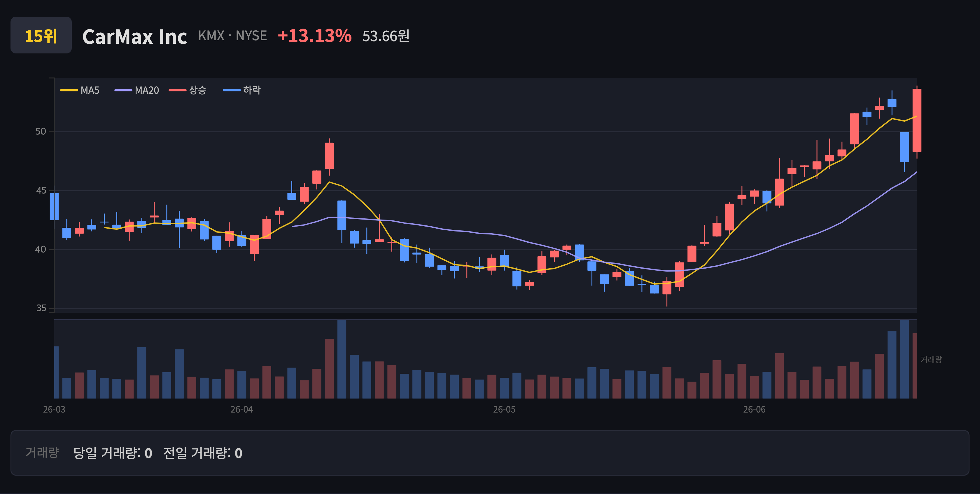Toggle the MA20 legend series
The image size is (980, 494).
coord(137,90)
